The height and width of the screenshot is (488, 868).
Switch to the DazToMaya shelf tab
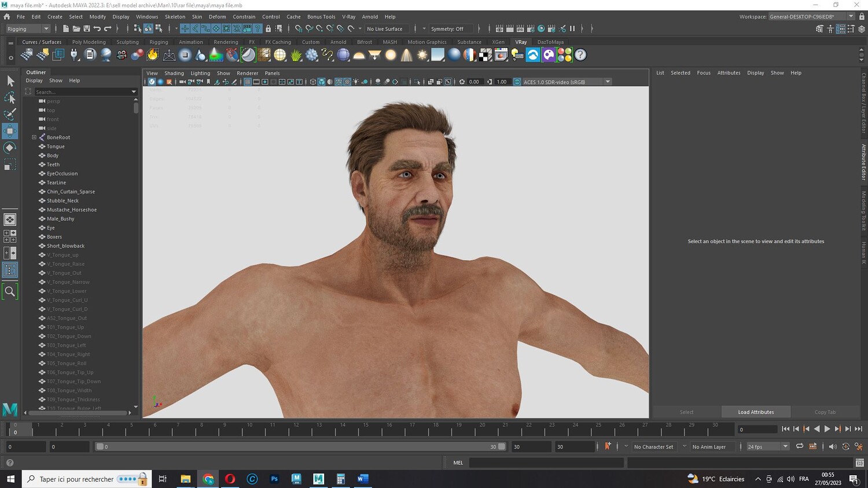(x=550, y=42)
